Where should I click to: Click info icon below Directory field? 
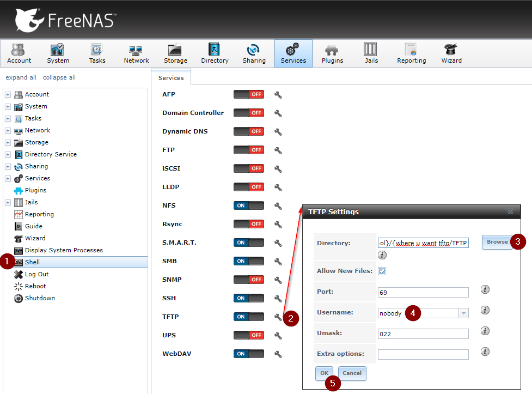[382, 255]
